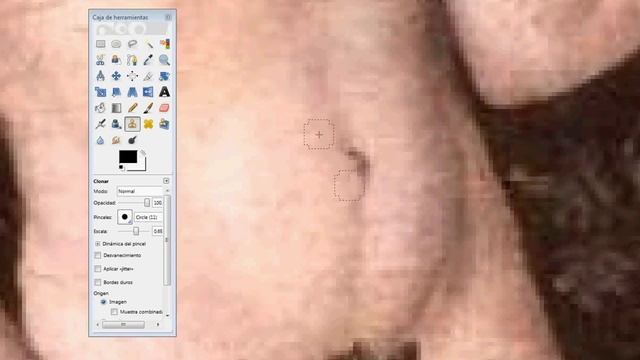Image resolution: width=640 pixels, height=360 pixels.
Task: Enable the Bordes duros checkbox
Action: click(x=98, y=282)
